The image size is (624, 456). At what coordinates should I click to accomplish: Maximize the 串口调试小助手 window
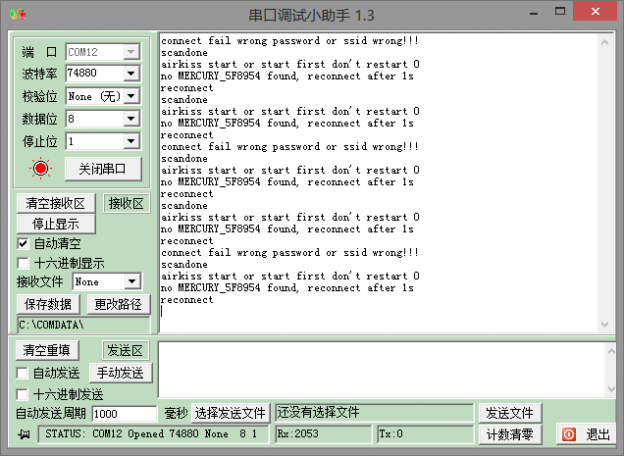[560, 12]
